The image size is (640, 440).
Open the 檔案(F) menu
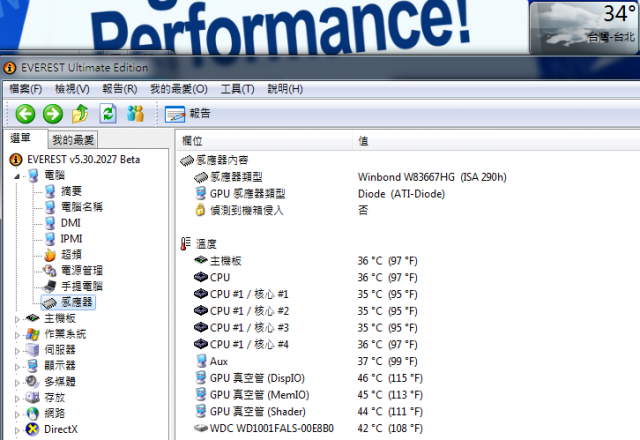click(x=26, y=89)
